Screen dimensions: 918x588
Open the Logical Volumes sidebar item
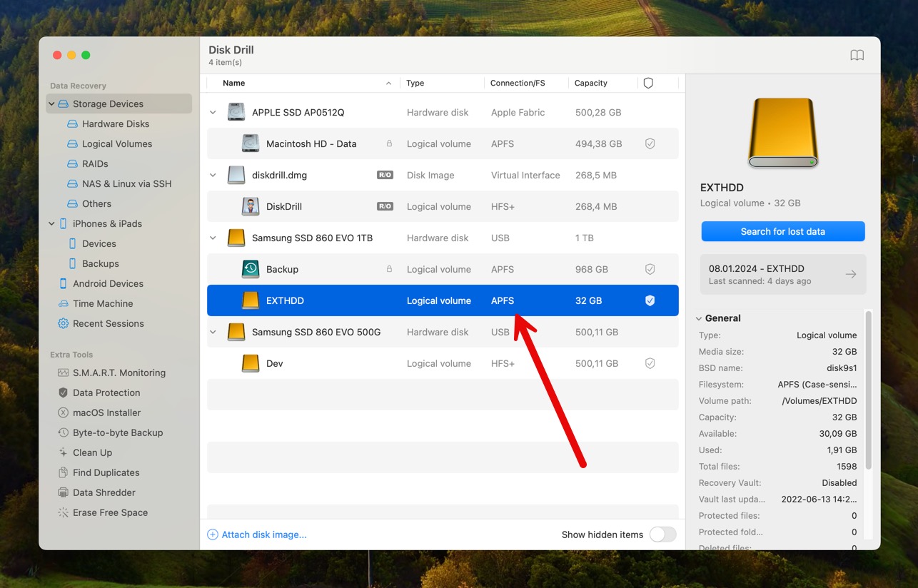117,144
